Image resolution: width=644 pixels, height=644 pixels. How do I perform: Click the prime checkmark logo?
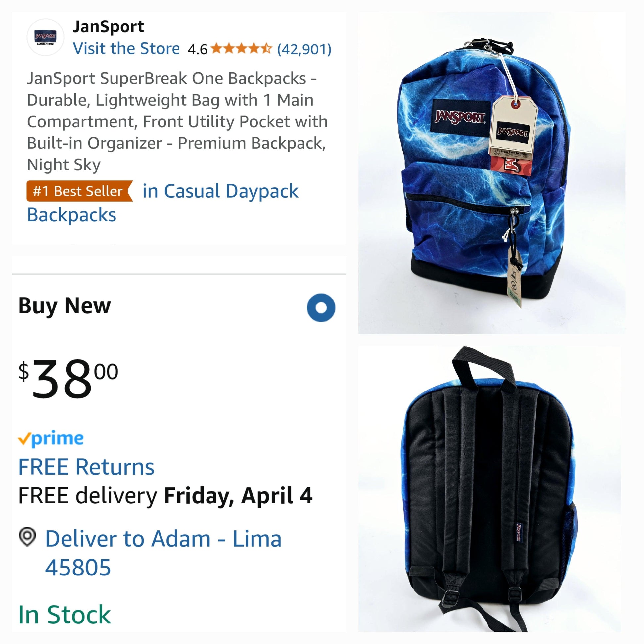coord(51,438)
